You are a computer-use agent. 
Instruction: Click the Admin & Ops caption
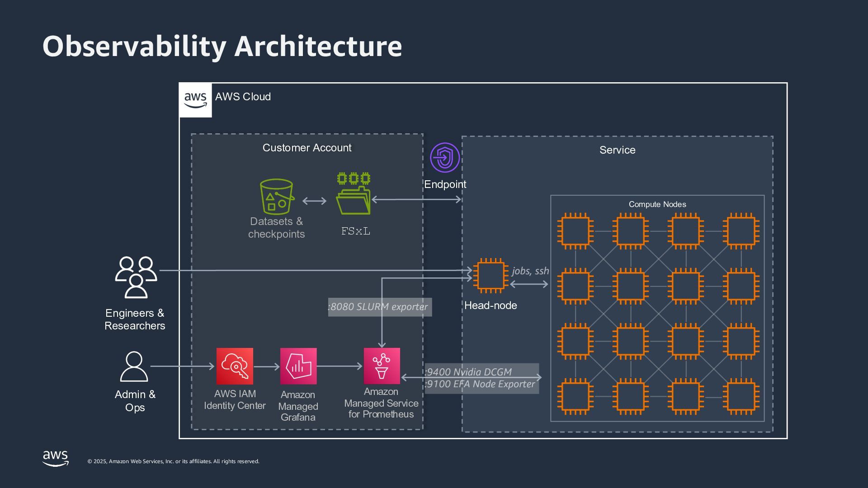click(135, 401)
